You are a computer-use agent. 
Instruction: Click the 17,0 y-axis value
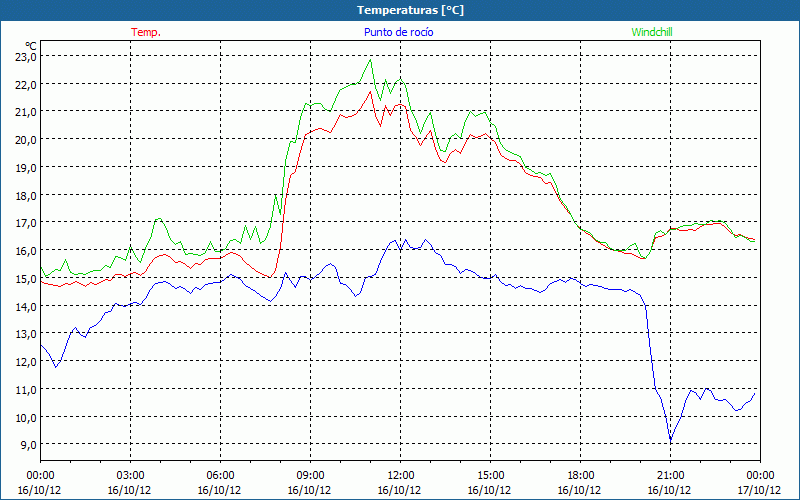pos(26,223)
